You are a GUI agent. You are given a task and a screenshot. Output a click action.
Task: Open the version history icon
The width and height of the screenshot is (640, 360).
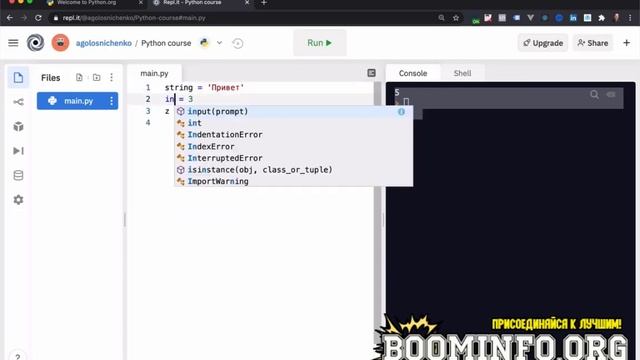coord(238,43)
